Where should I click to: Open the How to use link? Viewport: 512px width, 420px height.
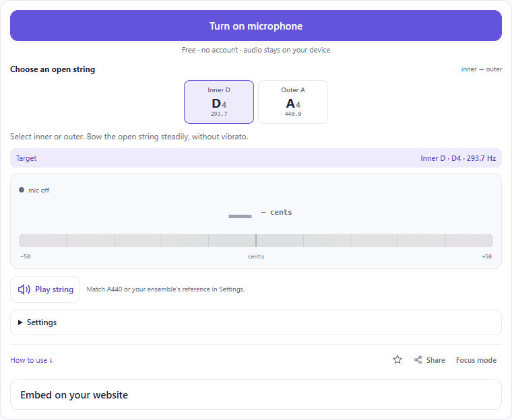32,360
